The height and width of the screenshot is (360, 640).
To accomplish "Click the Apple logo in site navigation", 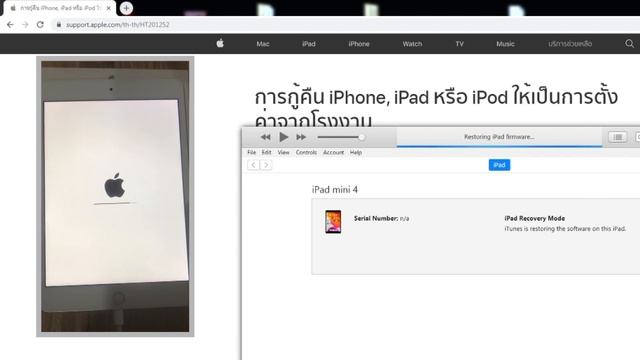I will click(220, 43).
